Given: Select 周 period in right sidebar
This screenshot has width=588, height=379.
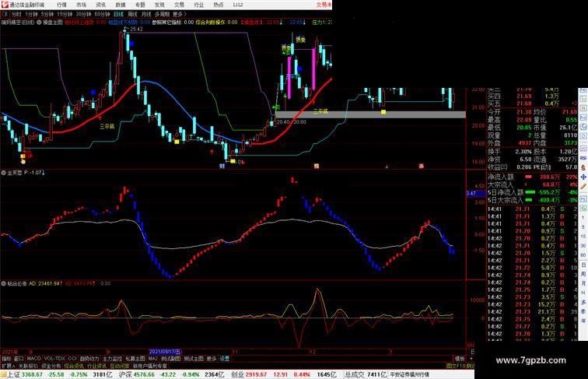Looking at the screenshot, I should [x=583, y=274].
